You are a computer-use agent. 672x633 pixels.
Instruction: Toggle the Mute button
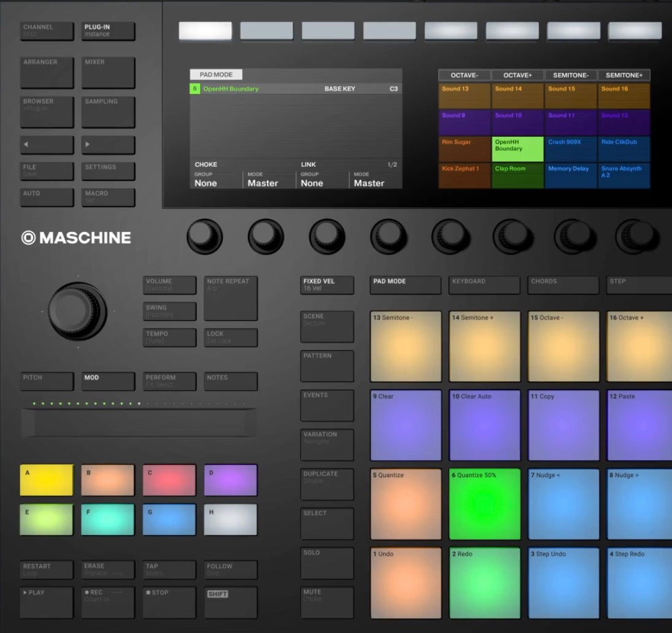(327, 602)
